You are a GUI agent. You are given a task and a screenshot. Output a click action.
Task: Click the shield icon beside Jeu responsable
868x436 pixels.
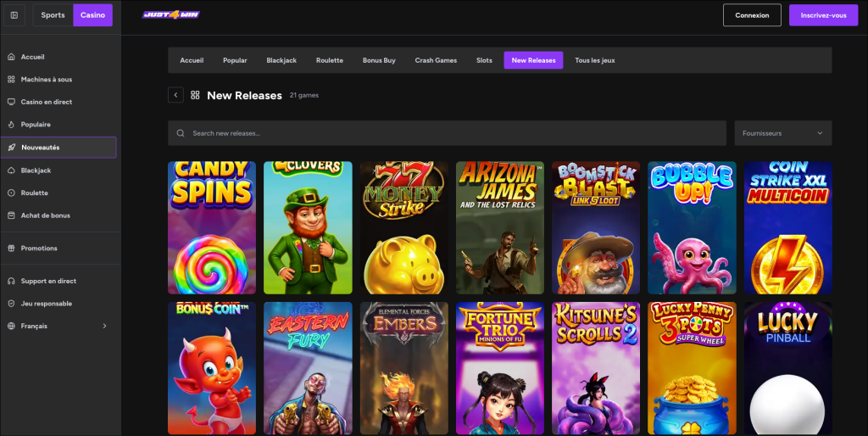click(11, 304)
